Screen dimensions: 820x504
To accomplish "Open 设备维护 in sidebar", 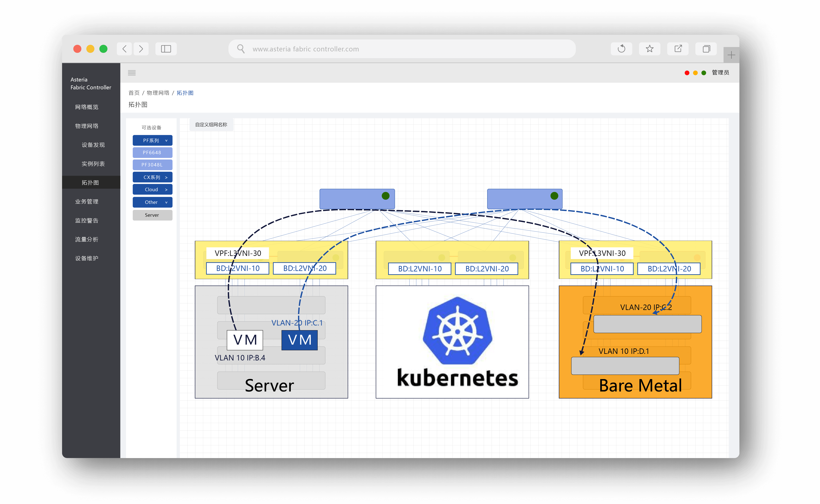I will tap(87, 258).
